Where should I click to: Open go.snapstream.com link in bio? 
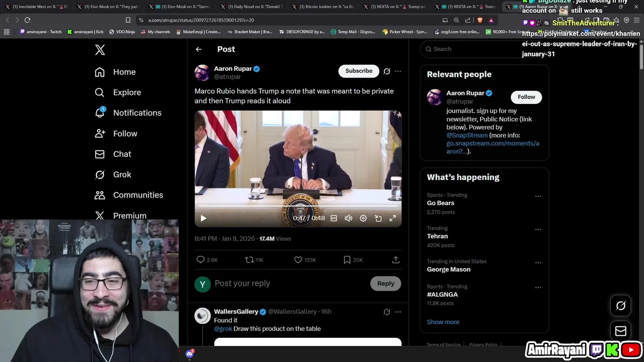coord(493,147)
